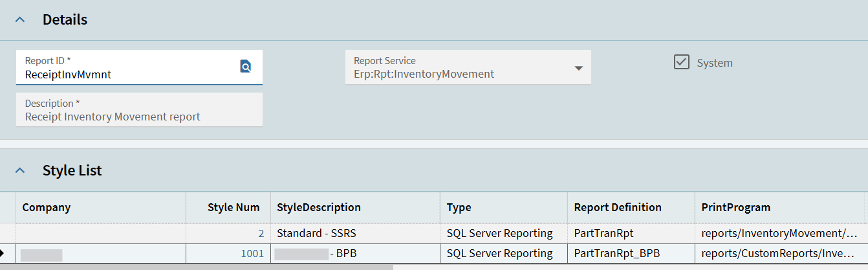Click the PartTranRpt_BPB report definition cell
This screenshot has height=270, width=868.
coord(617,254)
